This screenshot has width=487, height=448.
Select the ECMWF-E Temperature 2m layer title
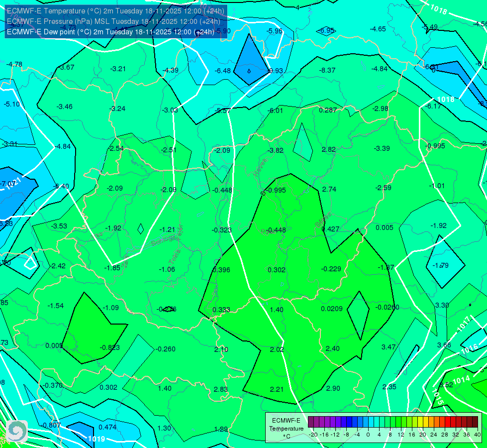pyautogui.click(x=115, y=11)
